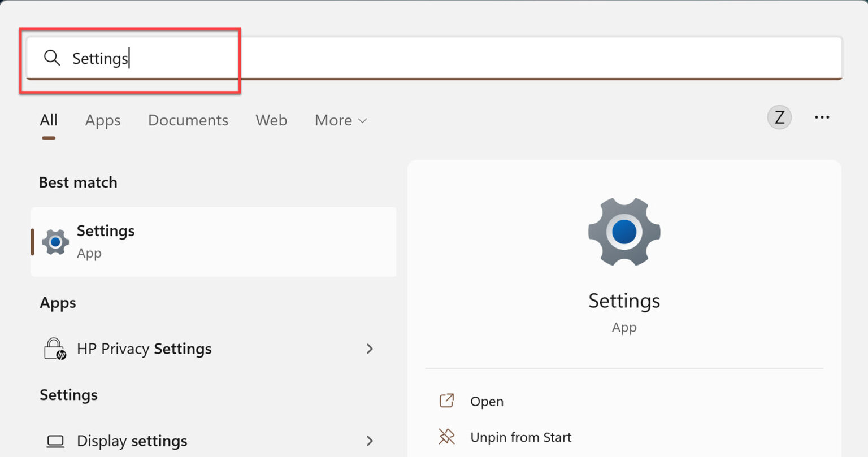Open the ellipsis options menu
This screenshot has height=457, width=868.
[x=822, y=117]
